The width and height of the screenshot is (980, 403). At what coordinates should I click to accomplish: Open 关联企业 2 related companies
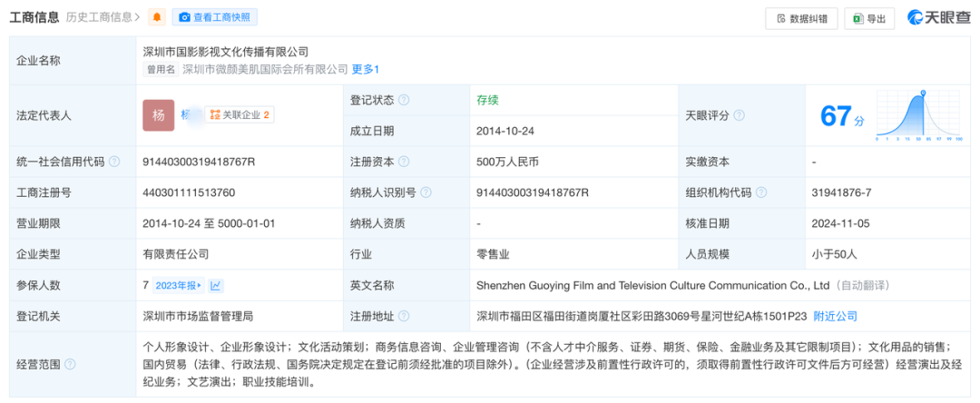coord(240,115)
